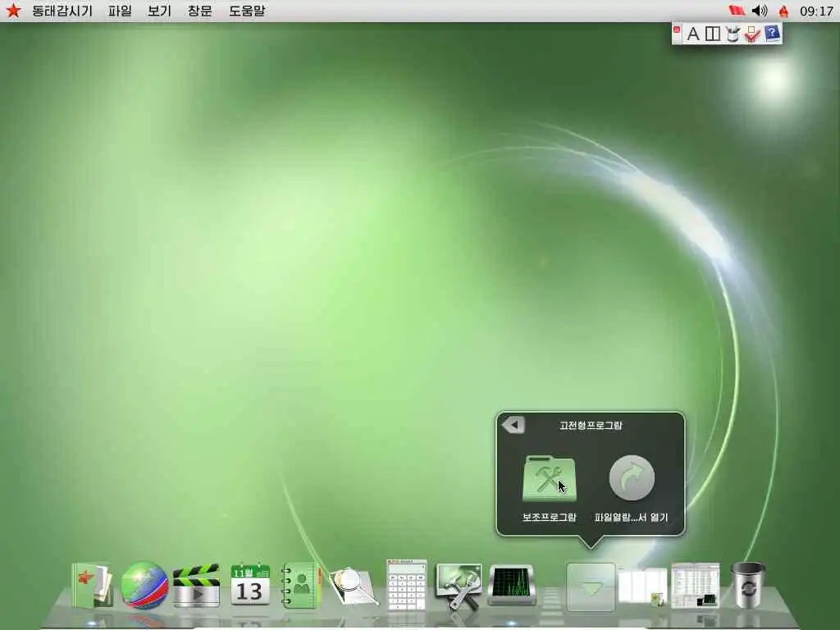
Task: Click the 파일열람…서 열기 arrow icon
Action: tap(632, 478)
